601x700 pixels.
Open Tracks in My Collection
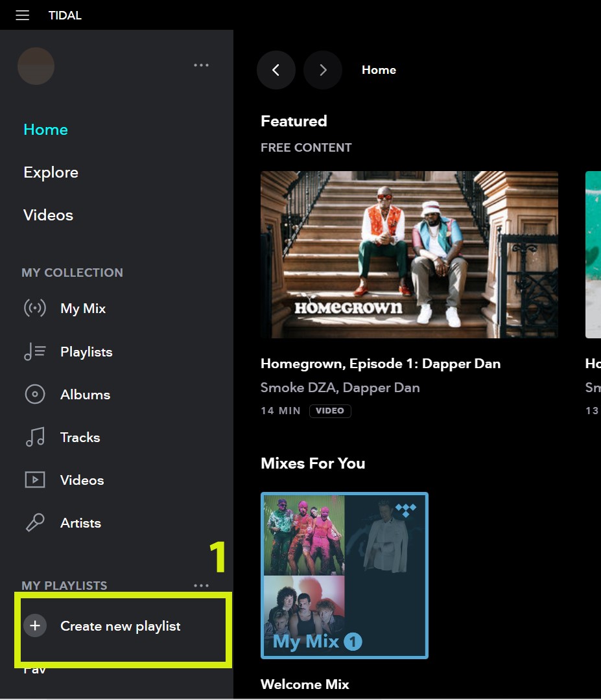(x=80, y=437)
